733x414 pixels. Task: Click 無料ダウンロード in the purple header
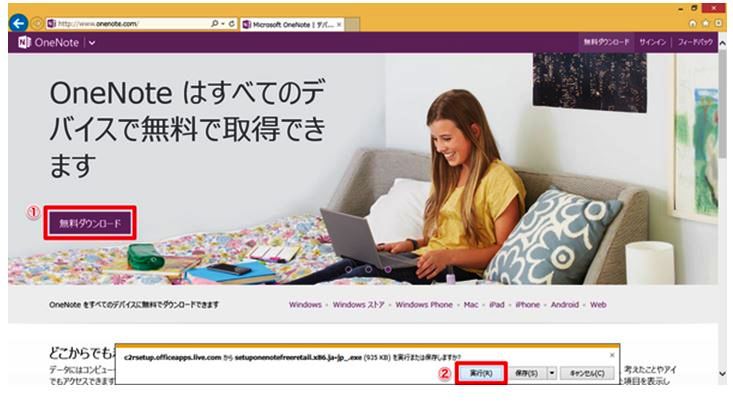[x=606, y=42]
